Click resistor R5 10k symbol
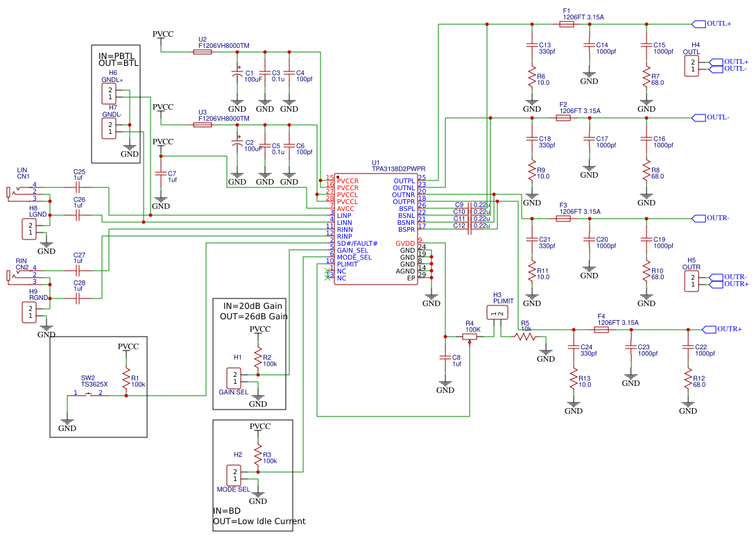Viewport: 756px width, 538px height. (x=525, y=337)
